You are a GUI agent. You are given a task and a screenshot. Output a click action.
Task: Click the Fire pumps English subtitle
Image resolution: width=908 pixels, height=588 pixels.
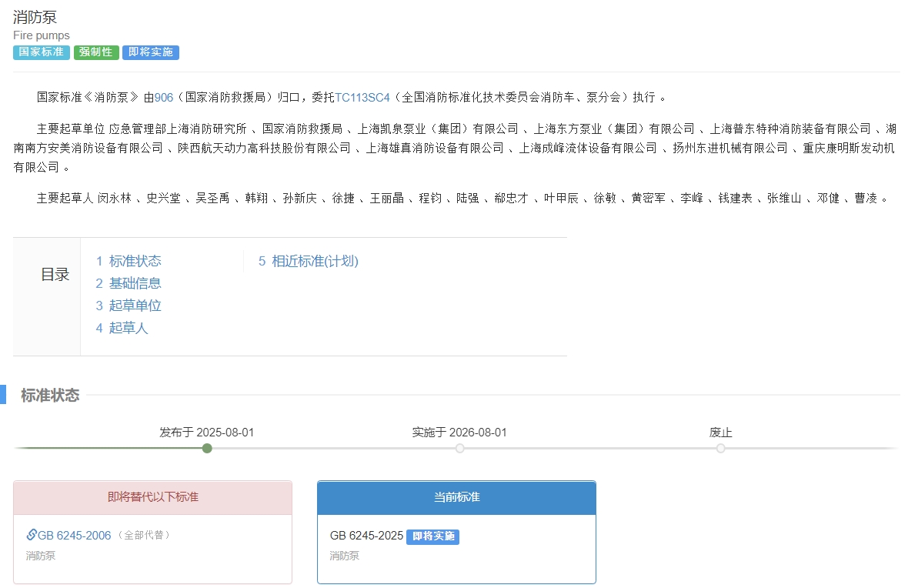[x=41, y=35]
